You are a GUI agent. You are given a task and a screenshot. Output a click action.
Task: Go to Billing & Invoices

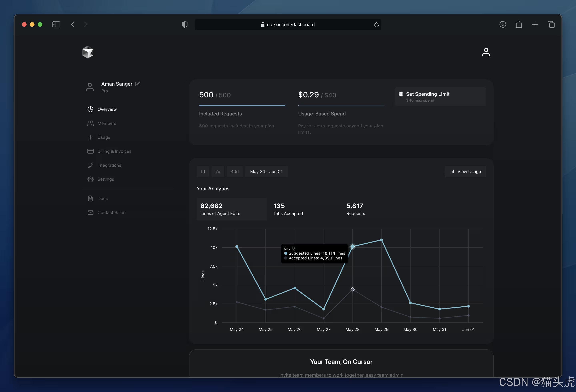[x=114, y=151]
